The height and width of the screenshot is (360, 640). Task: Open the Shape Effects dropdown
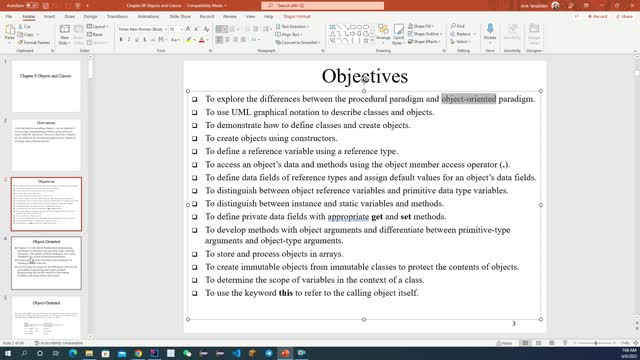424,42
